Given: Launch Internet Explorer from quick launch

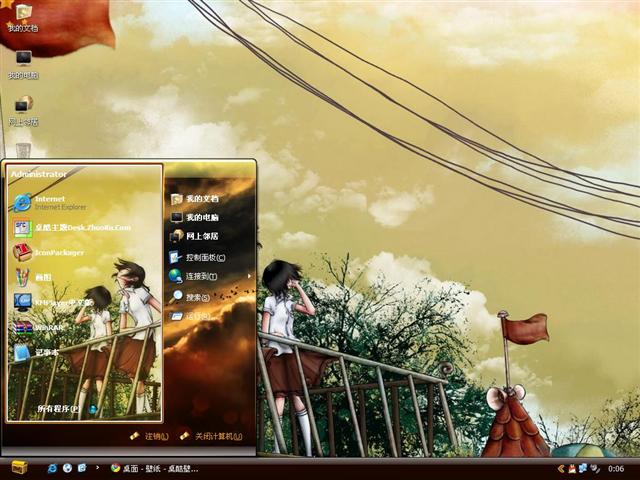Looking at the screenshot, I should click(52, 468).
